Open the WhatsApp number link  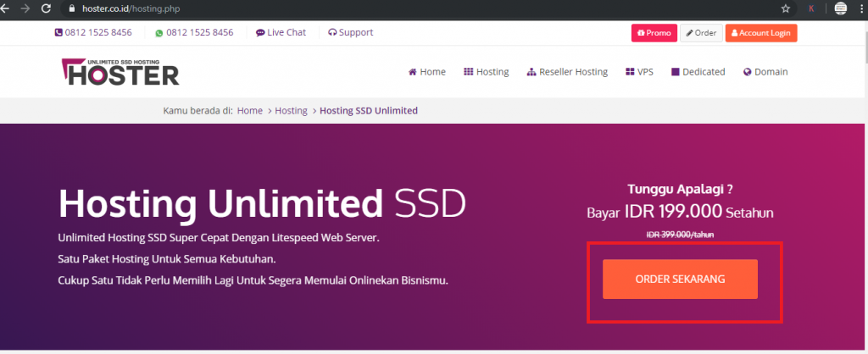point(194,33)
